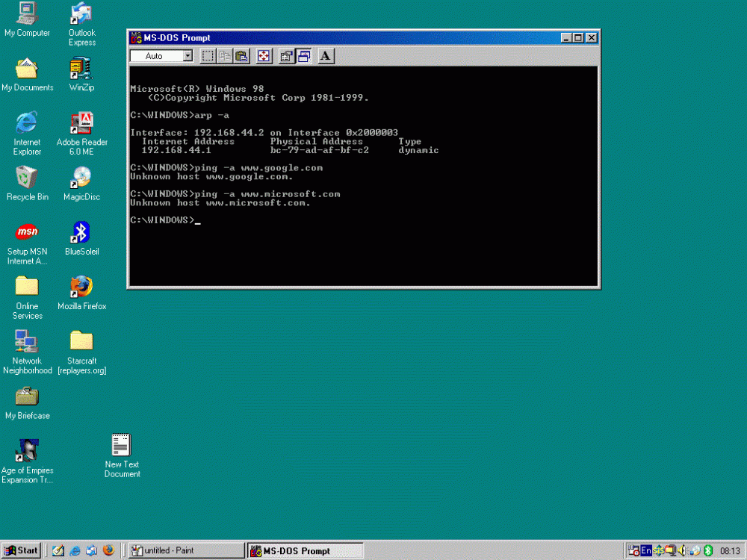Image resolution: width=747 pixels, height=560 pixels.
Task: Select the WinZip desktop shortcut
Action: [x=81, y=74]
